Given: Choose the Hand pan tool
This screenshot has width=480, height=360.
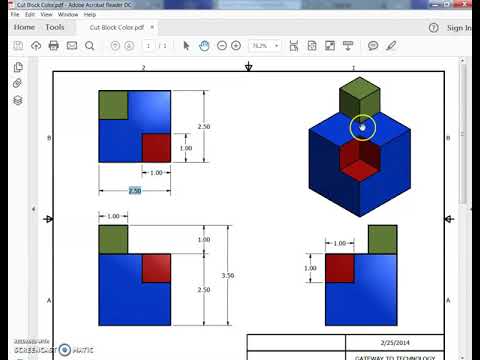Looking at the screenshot, I should pos(204,46).
